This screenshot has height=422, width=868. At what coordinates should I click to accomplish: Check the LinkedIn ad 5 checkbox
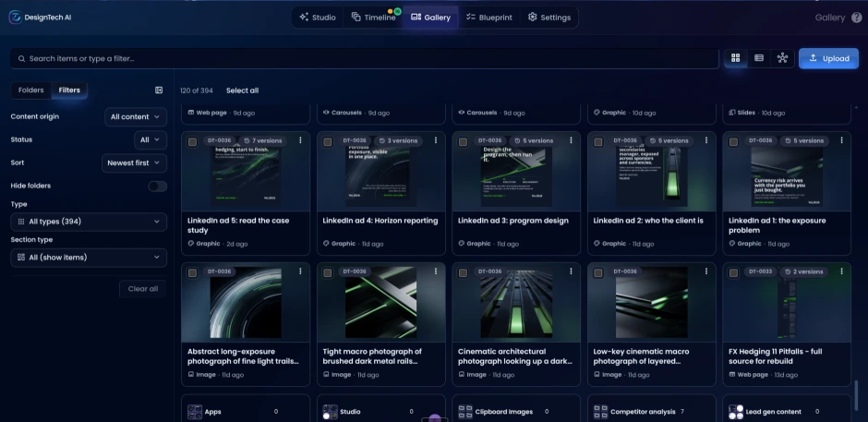point(192,142)
